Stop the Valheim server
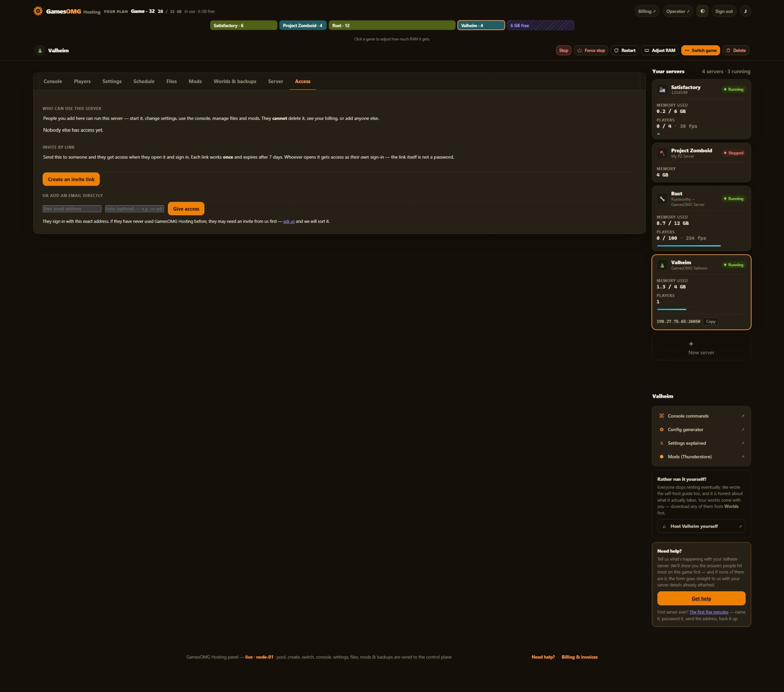Viewport: 784px width, 692px height. 563,50
